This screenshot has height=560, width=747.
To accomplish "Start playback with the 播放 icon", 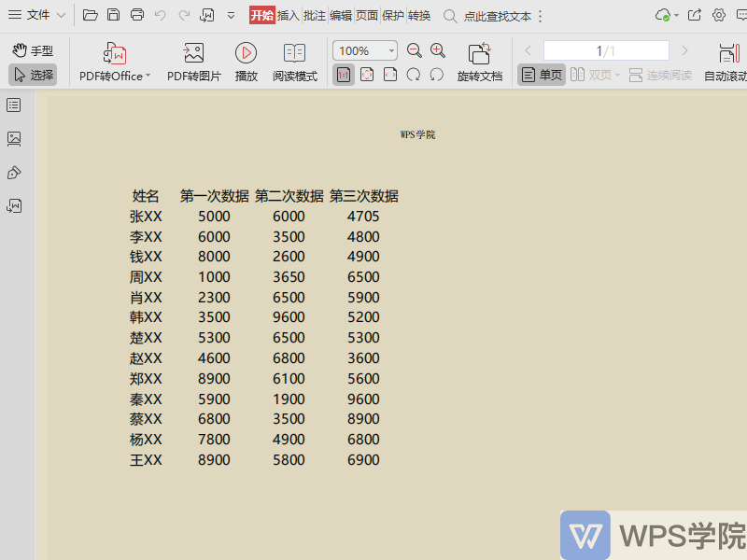I will click(246, 62).
